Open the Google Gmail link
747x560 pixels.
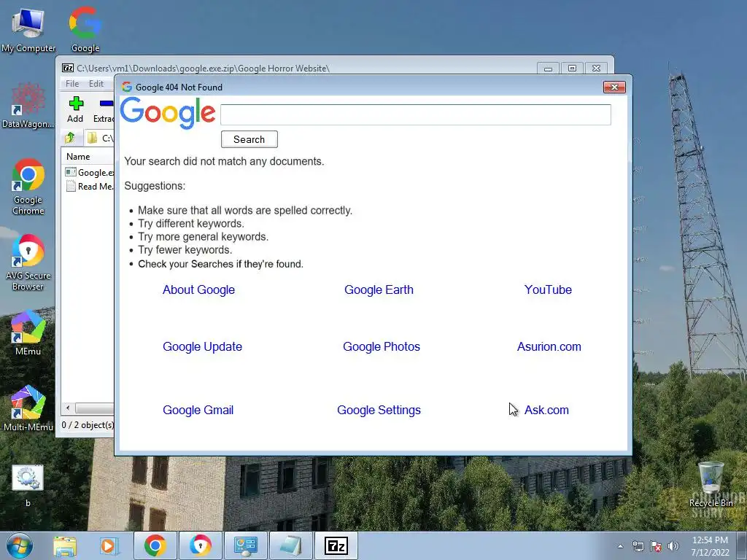[x=198, y=410]
